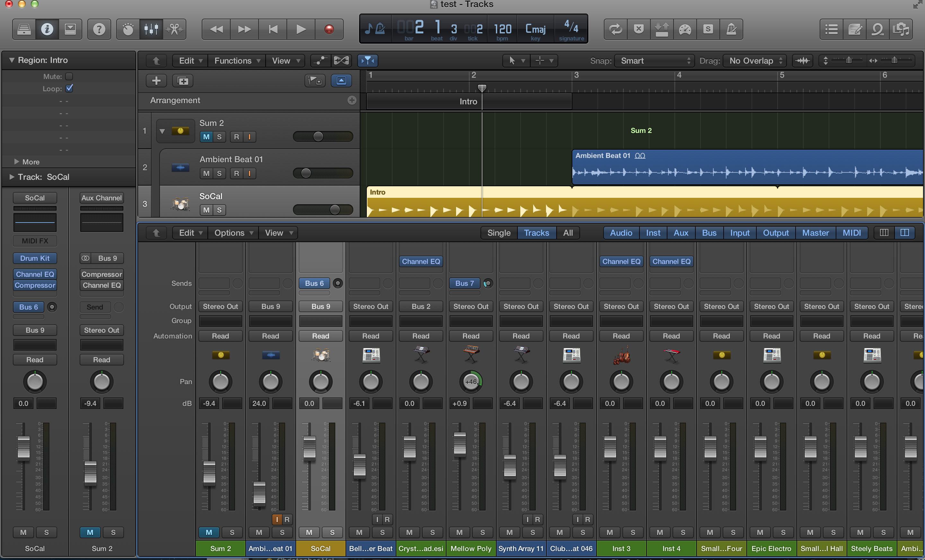Image resolution: width=925 pixels, height=560 pixels.
Task: Click the Record button in transport
Action: 329,29
